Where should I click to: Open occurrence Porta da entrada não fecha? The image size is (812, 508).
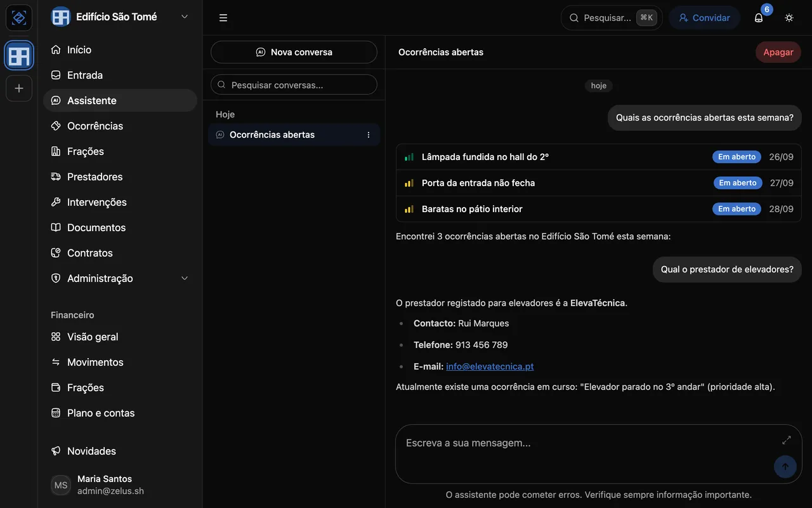tap(598, 183)
